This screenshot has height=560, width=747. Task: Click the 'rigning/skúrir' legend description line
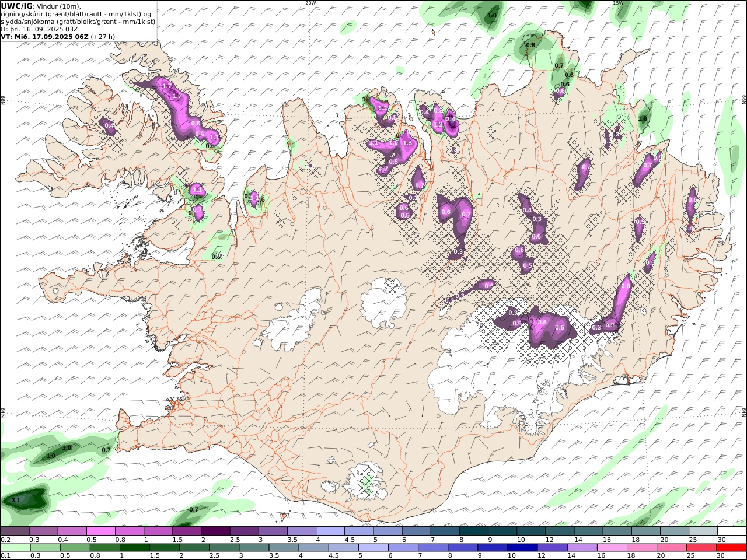(76, 13)
